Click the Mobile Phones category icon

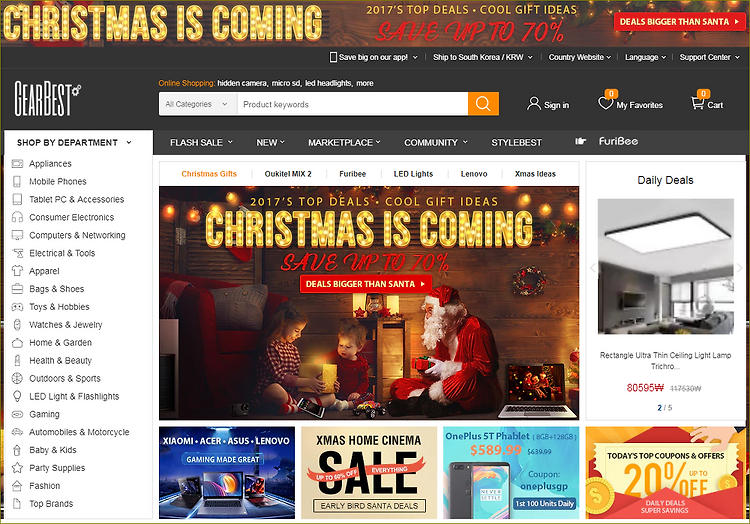point(17,182)
